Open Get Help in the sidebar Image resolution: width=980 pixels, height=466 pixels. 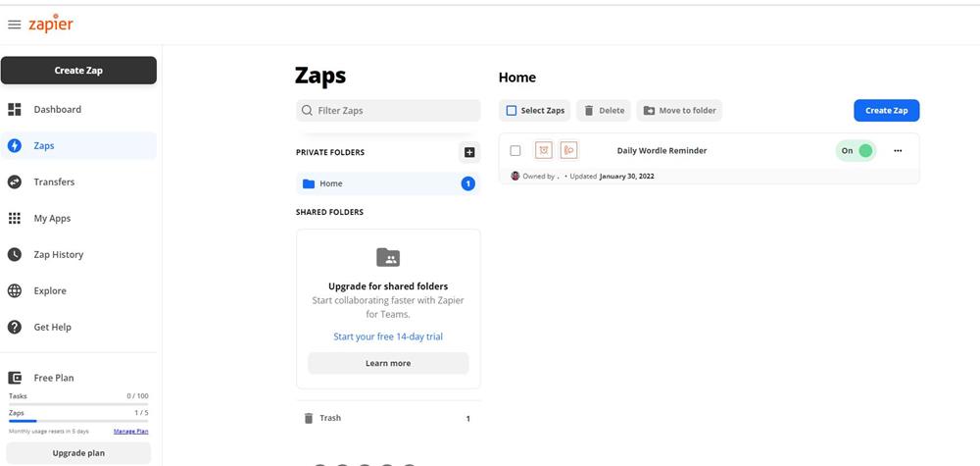[78, 327]
